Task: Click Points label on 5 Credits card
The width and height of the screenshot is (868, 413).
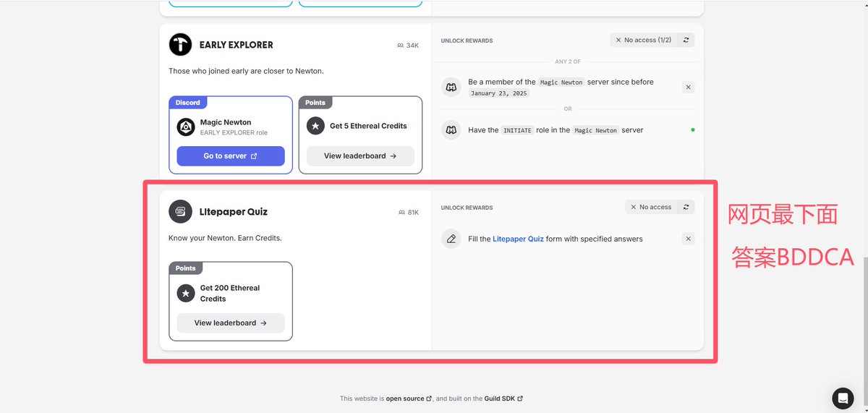Action: point(315,103)
